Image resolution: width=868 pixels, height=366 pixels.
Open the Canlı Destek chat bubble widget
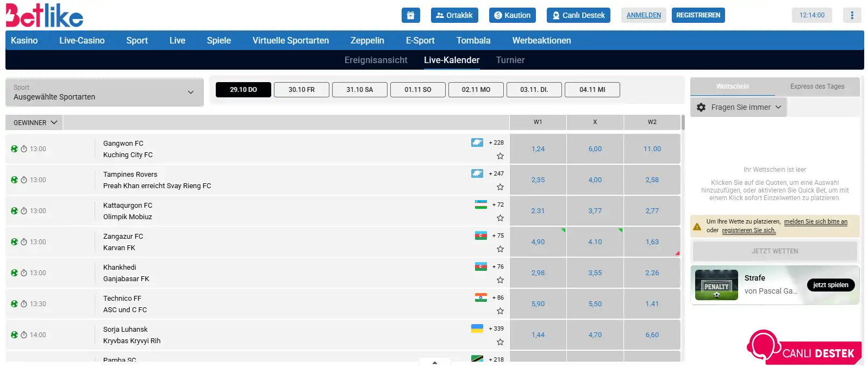[804, 347]
